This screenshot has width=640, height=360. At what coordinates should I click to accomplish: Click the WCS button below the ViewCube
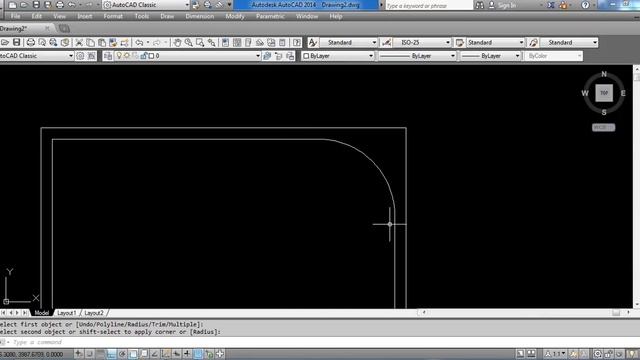pos(603,127)
